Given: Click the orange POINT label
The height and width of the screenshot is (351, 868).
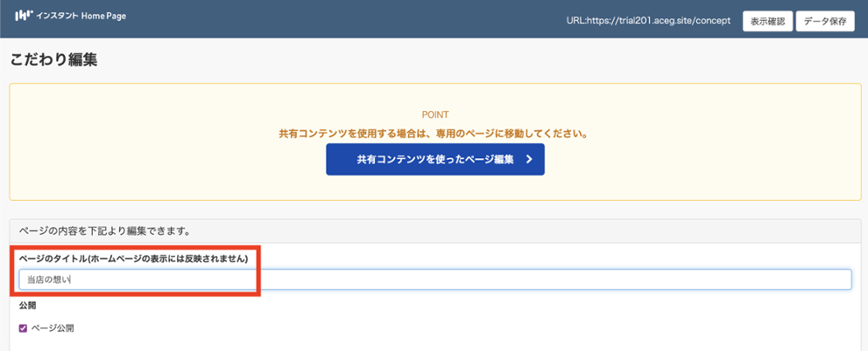Looking at the screenshot, I should (435, 115).
